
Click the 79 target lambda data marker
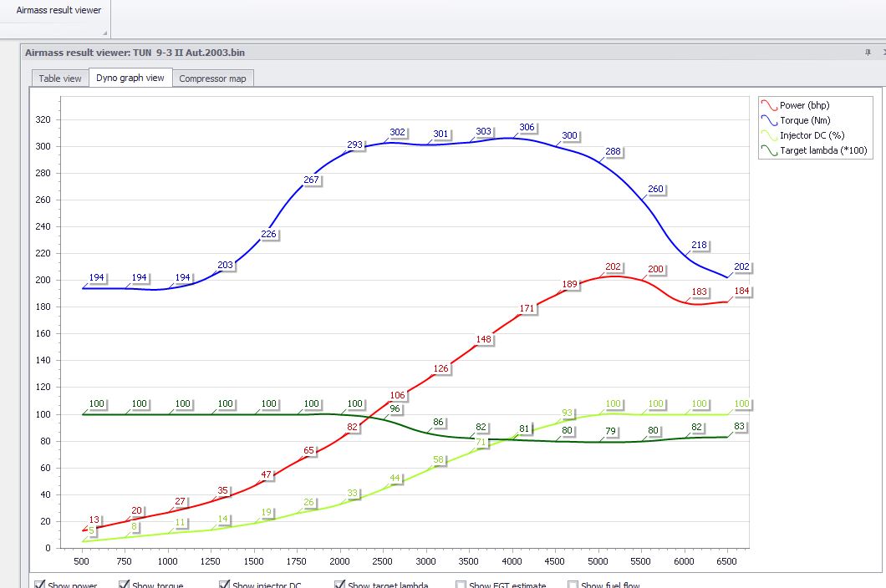(x=610, y=431)
